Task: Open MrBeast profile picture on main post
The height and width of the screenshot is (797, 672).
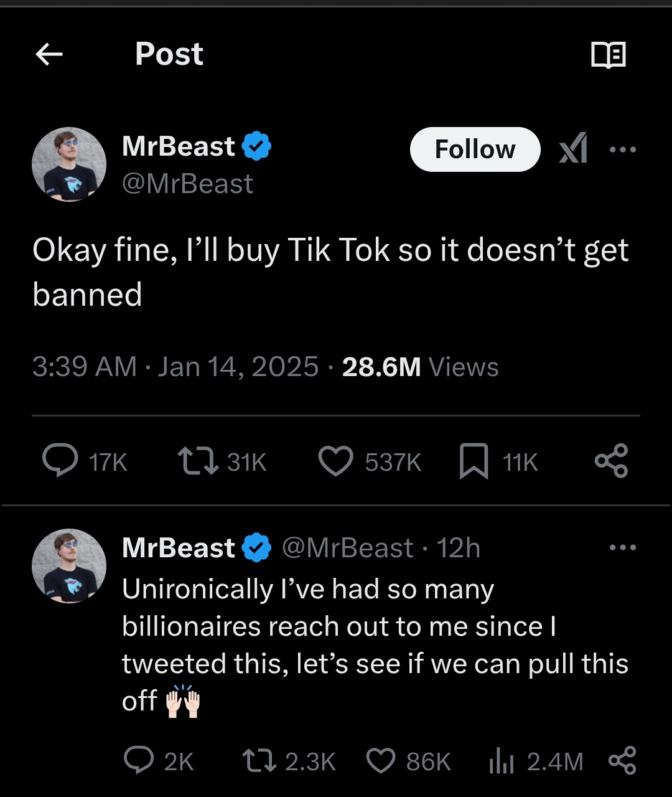Action: click(69, 164)
